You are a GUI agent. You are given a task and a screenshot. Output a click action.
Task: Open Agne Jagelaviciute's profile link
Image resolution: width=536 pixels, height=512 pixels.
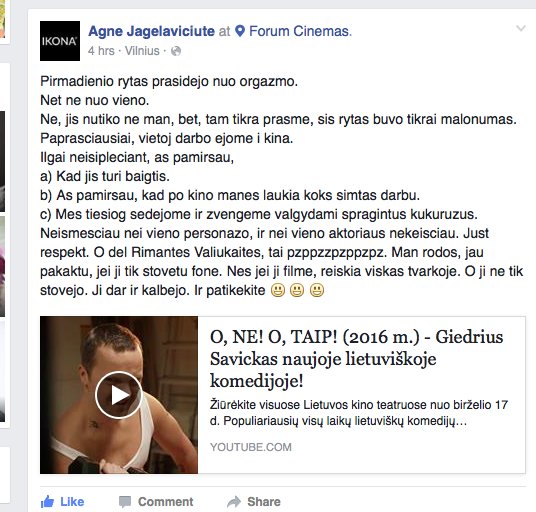(151, 31)
